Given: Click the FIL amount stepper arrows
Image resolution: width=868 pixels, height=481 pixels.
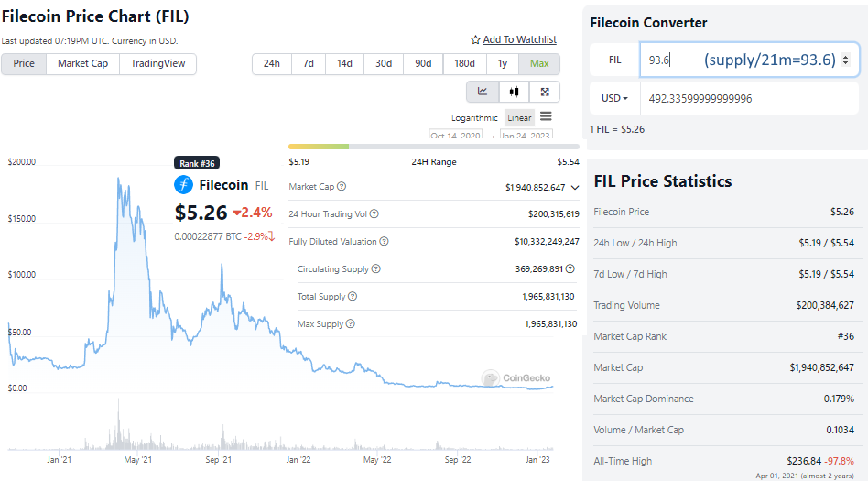Looking at the screenshot, I should tap(845, 60).
